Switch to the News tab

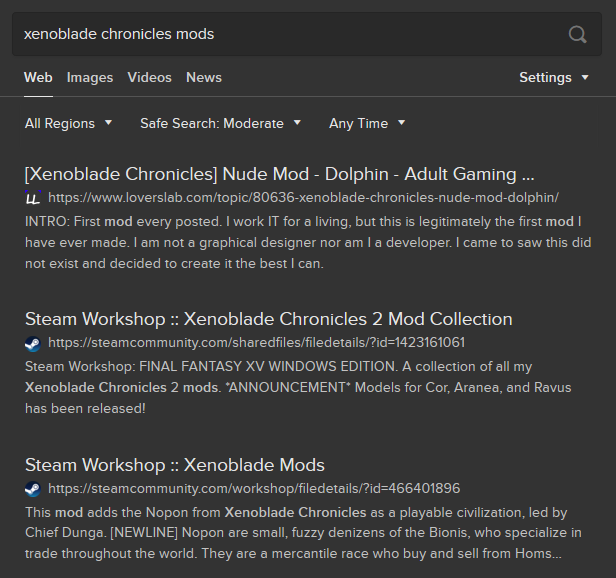[204, 77]
